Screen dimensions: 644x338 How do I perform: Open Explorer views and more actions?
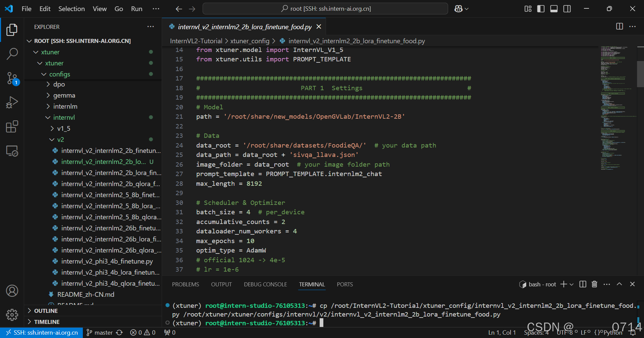(151, 26)
